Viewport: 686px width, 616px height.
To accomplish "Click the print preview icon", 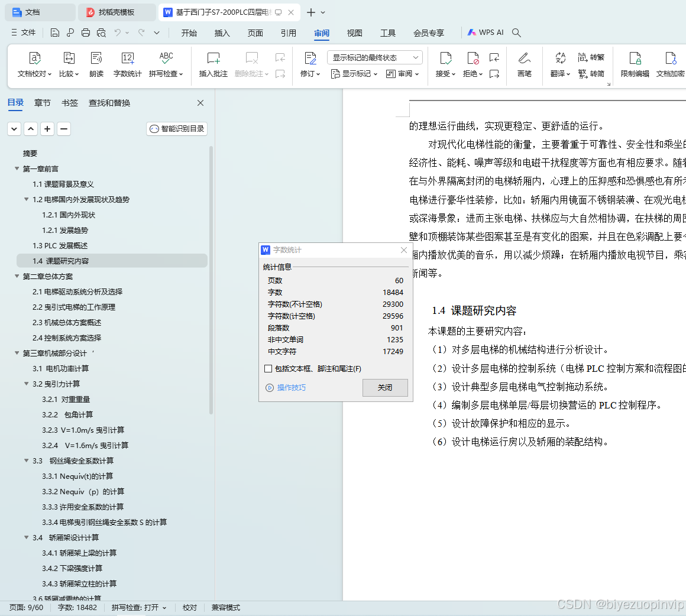I will [102, 33].
